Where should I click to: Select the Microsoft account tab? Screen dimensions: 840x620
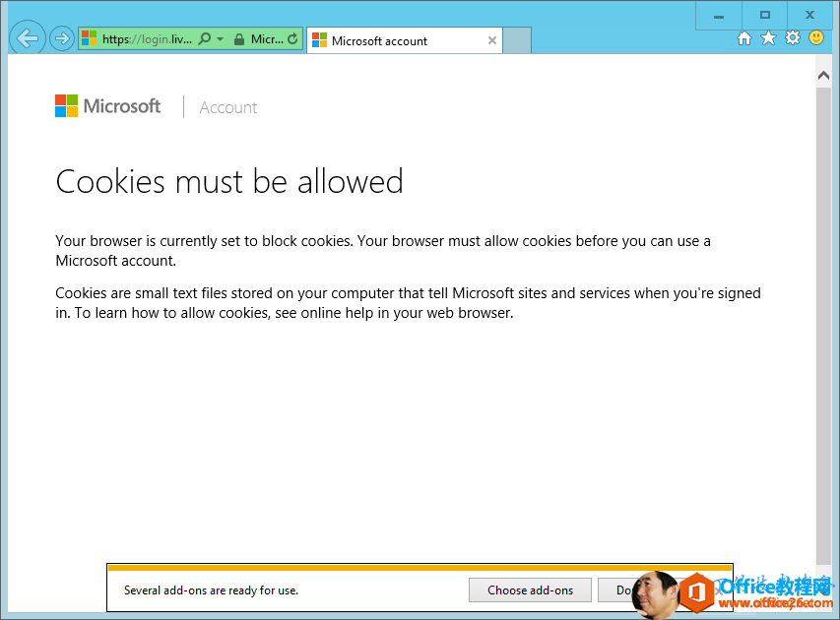coord(394,40)
